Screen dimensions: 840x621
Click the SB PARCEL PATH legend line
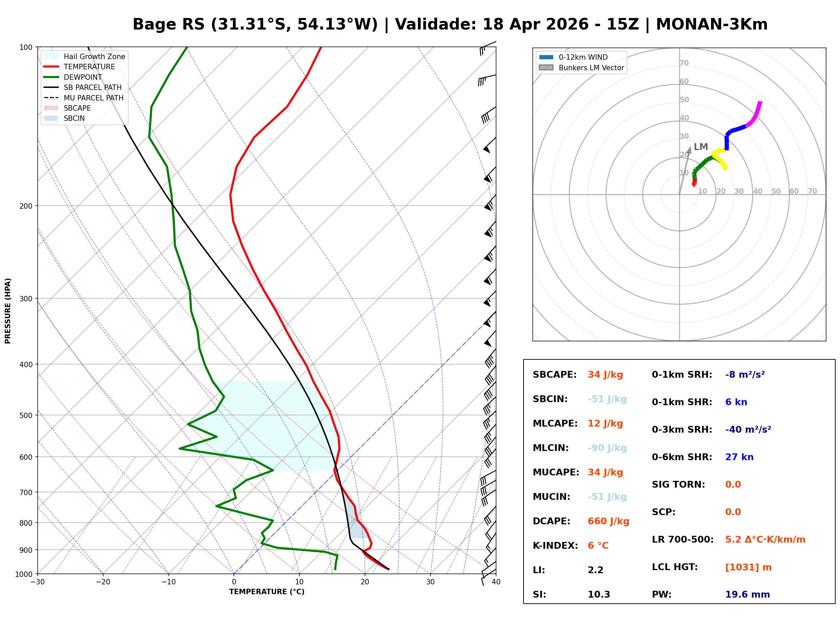point(51,88)
